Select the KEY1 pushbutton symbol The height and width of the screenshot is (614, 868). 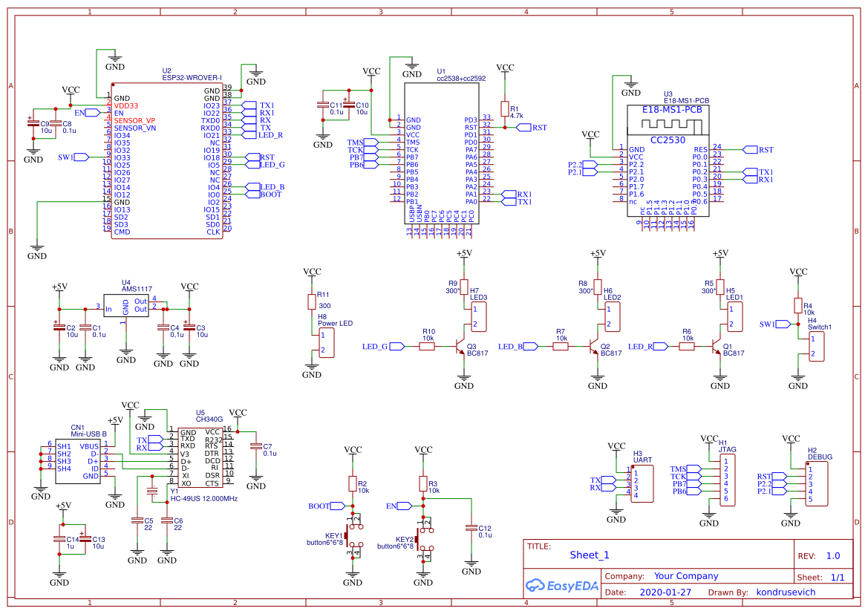coord(353,535)
